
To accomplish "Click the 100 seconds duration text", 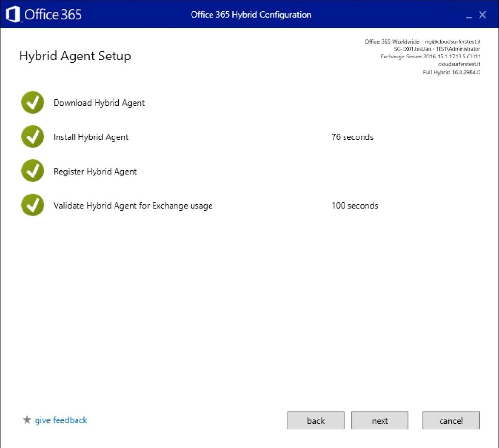I will (355, 206).
